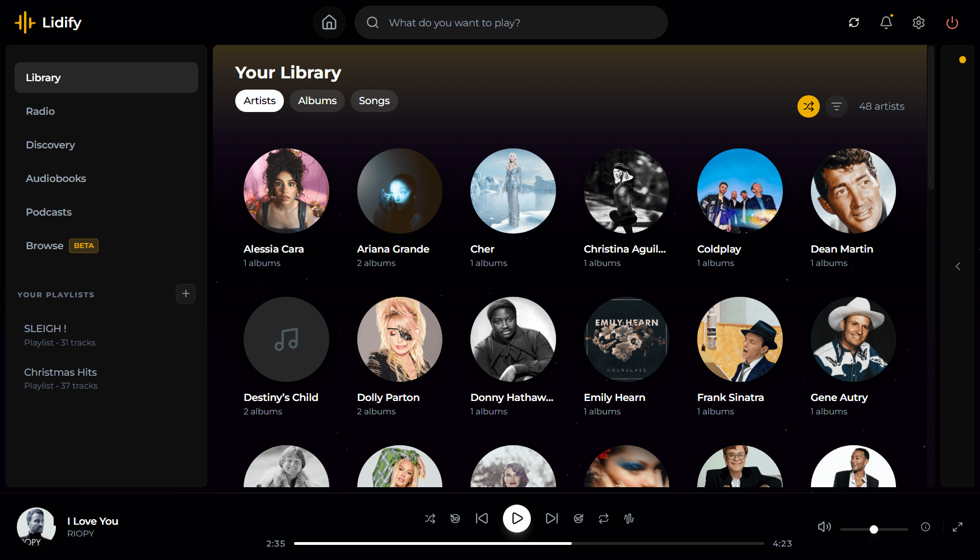Mute audio with the speaker icon
The width and height of the screenshot is (980, 560).
coord(824,527)
